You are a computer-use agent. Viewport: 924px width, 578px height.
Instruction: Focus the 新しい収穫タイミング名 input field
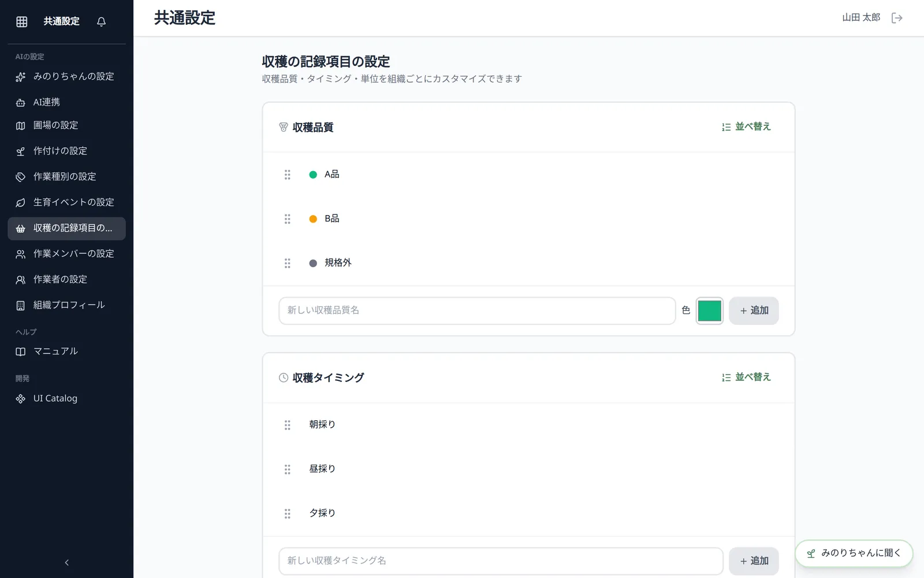tap(501, 561)
